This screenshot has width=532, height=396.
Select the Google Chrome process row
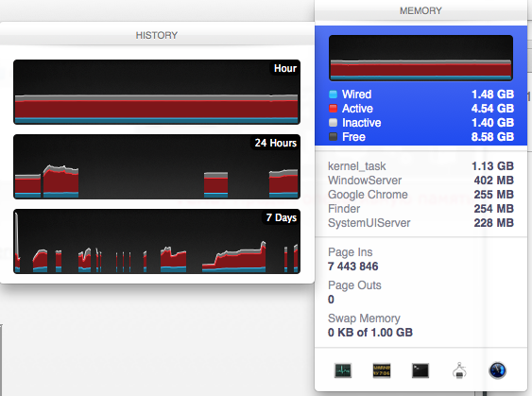420,195
